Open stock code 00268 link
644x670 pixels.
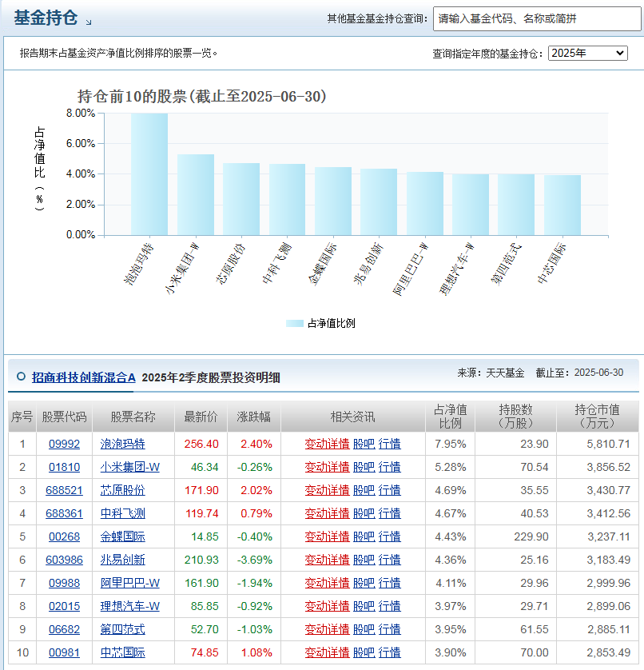[x=64, y=536]
